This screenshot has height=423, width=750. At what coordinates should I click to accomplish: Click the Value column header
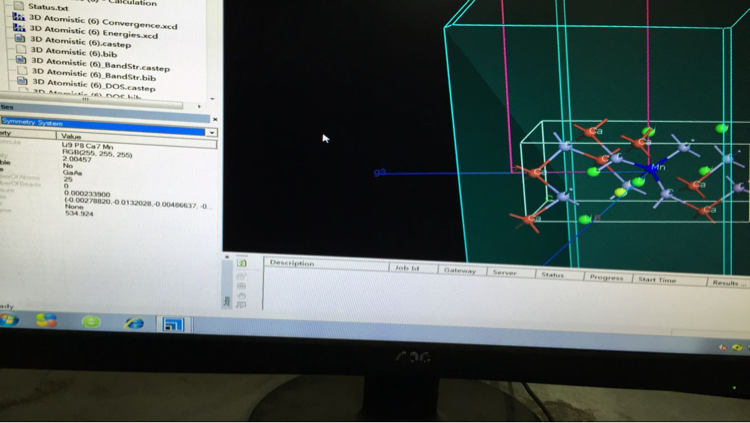136,138
